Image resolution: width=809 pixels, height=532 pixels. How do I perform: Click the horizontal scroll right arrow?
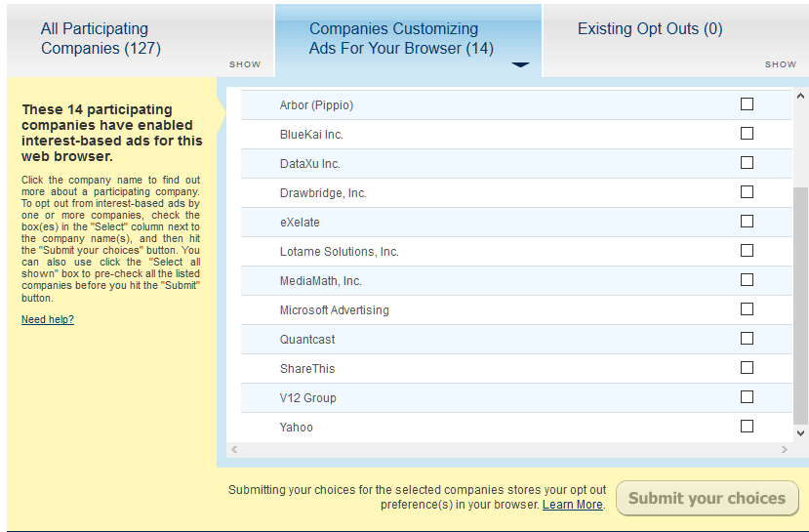(x=785, y=449)
